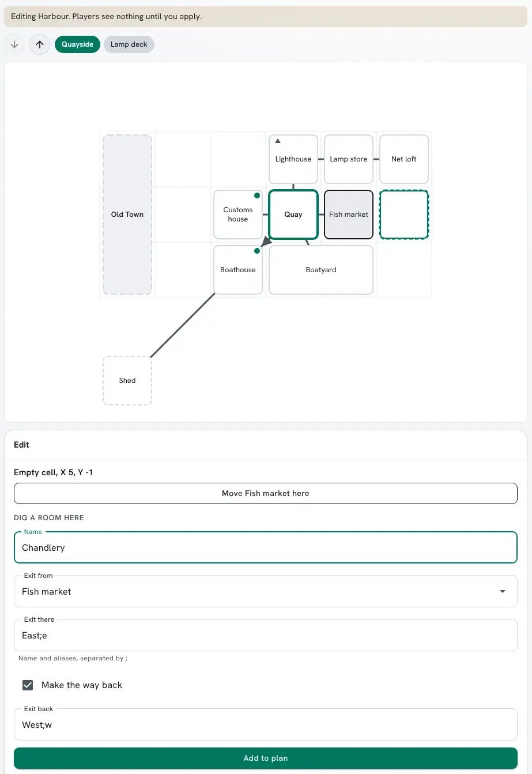Select the Net loft room
The image size is (532, 774).
click(x=404, y=159)
